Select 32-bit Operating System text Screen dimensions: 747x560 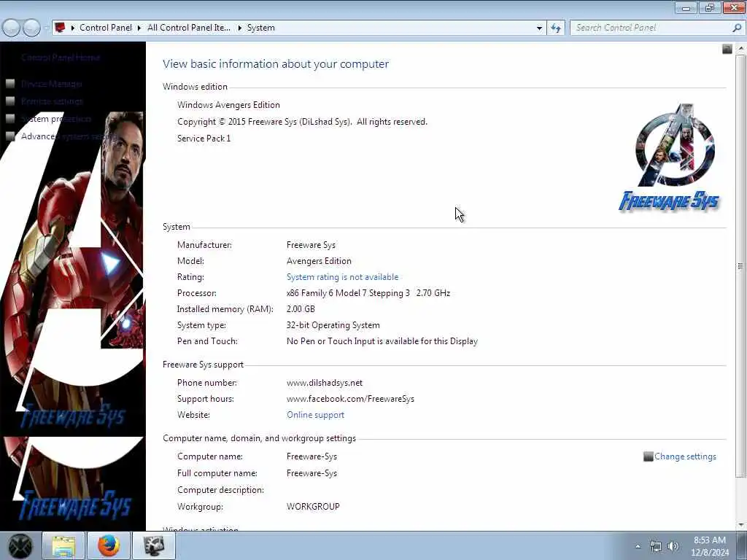point(333,325)
